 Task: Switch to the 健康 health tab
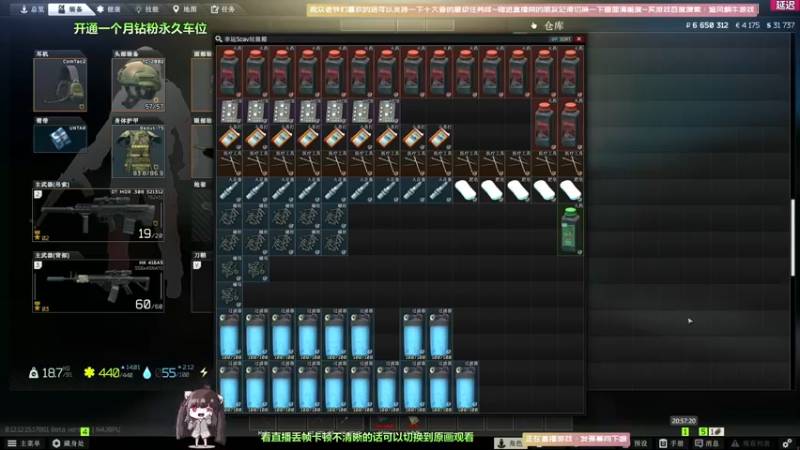point(109,9)
